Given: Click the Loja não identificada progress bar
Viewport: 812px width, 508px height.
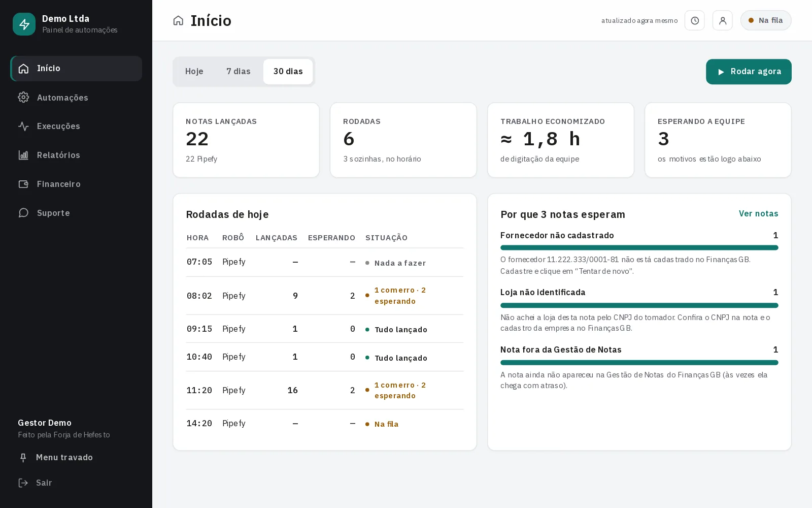Looking at the screenshot, I should pos(639,305).
